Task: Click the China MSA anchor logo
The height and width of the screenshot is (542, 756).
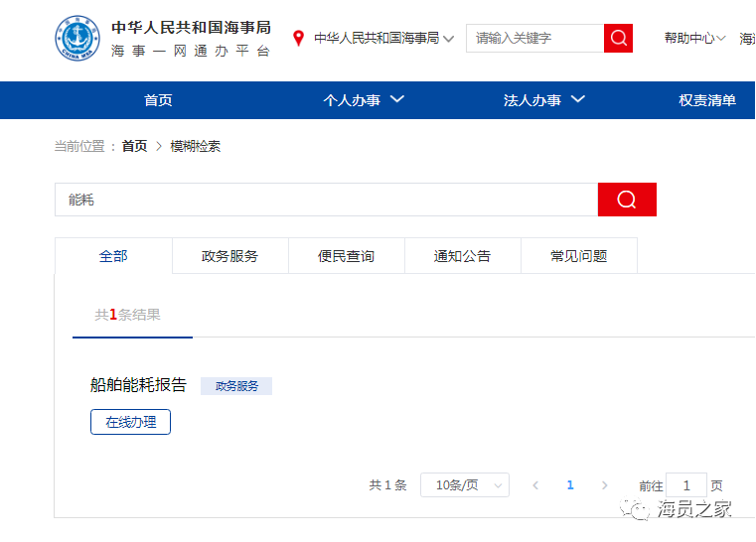Action: click(x=77, y=38)
